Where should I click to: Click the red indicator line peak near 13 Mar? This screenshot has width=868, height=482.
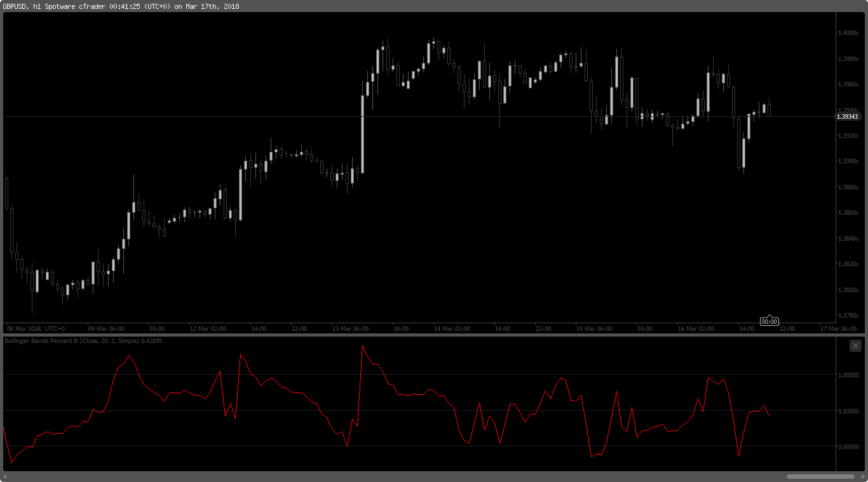(x=362, y=347)
